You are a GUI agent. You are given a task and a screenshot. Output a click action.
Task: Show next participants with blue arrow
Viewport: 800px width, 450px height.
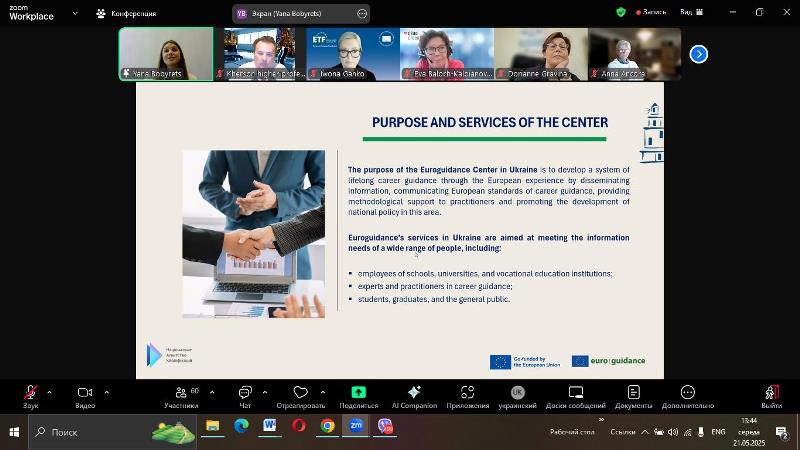(x=698, y=54)
